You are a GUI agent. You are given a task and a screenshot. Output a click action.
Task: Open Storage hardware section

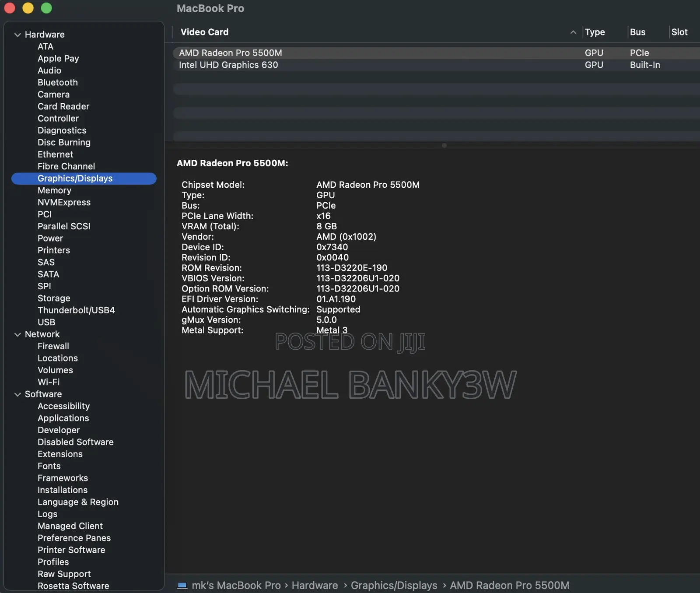coord(54,298)
